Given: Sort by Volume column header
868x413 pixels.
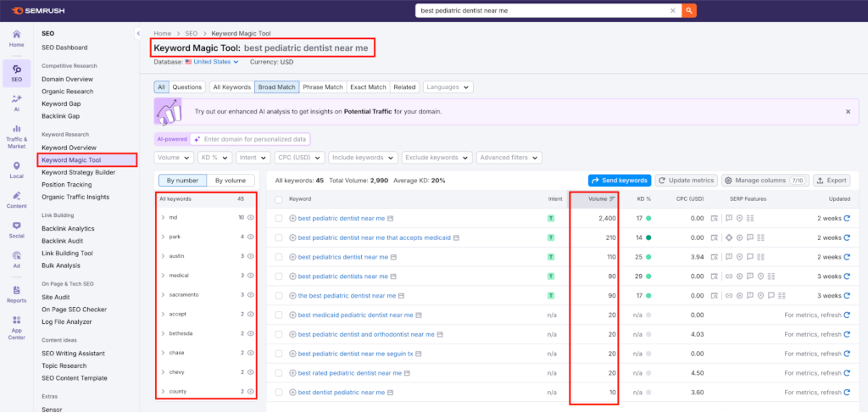Looking at the screenshot, I should [x=601, y=198].
